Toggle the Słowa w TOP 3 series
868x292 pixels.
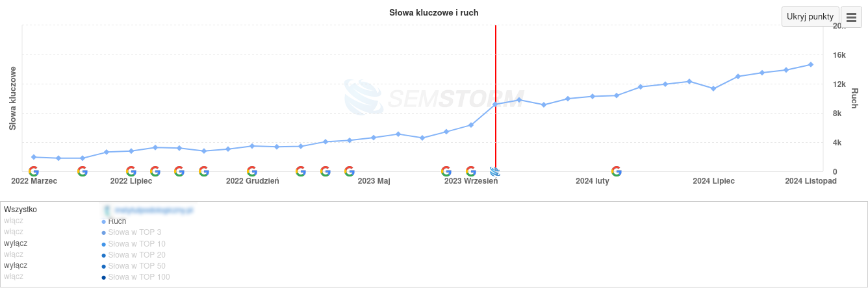click(x=134, y=232)
